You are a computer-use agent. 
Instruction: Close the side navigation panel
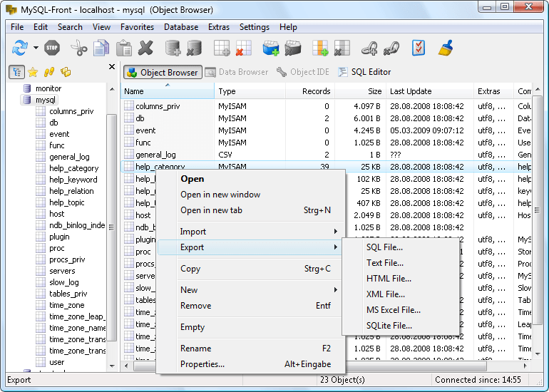coord(112,67)
